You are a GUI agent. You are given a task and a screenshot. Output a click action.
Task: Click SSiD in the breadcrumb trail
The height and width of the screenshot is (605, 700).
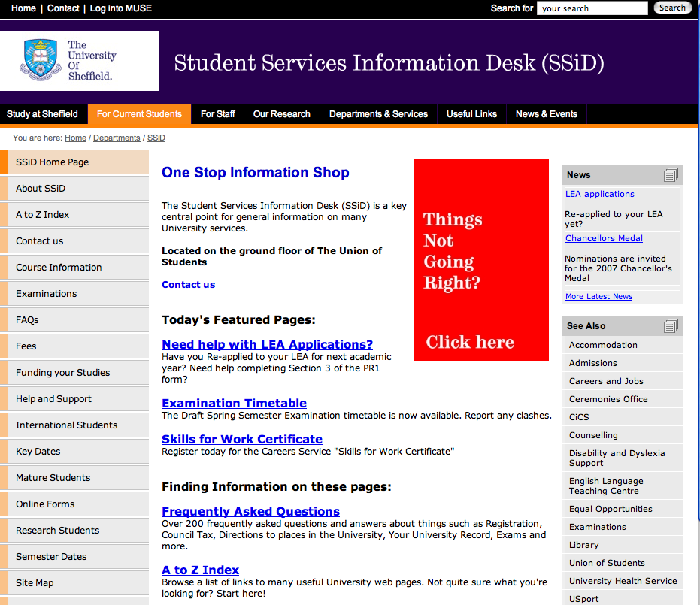(x=156, y=138)
